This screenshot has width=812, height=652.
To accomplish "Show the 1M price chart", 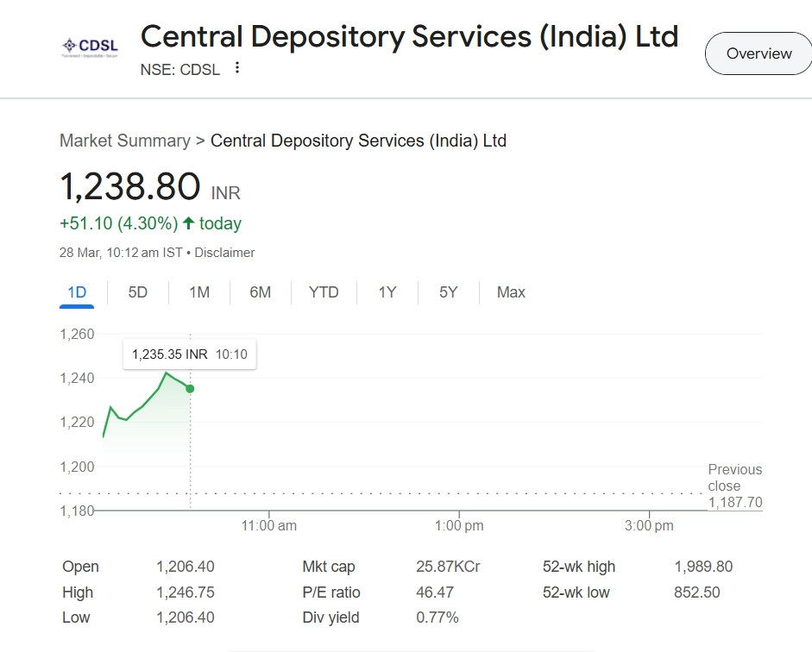I will point(199,292).
